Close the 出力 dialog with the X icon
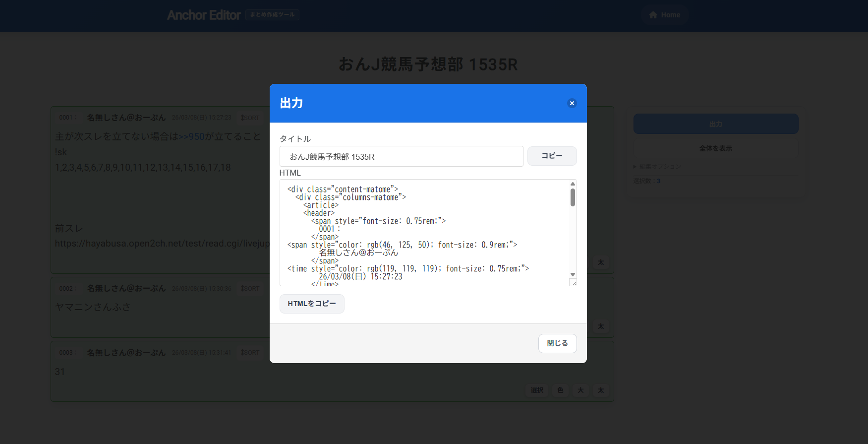 pyautogui.click(x=572, y=103)
